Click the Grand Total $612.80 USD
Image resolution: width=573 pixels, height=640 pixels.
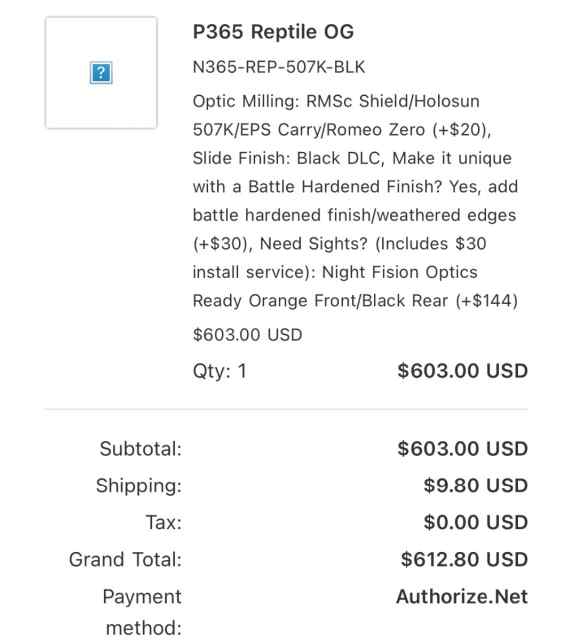click(x=464, y=560)
